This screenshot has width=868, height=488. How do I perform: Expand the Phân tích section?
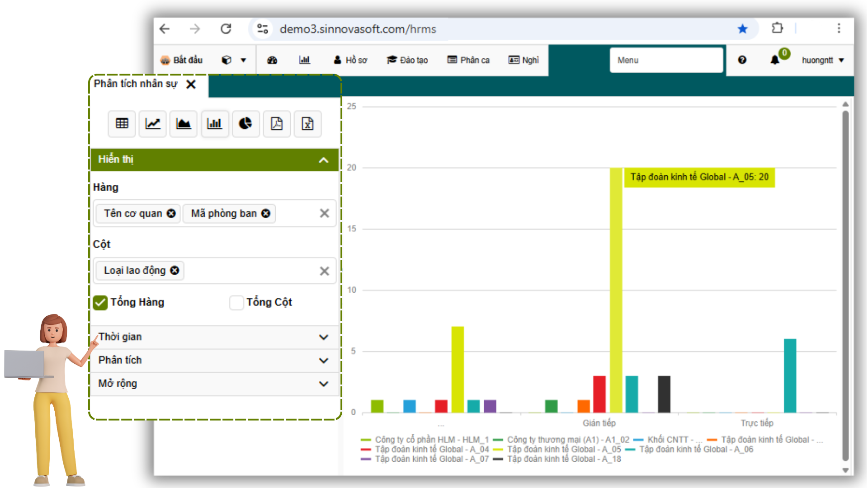[214, 361]
